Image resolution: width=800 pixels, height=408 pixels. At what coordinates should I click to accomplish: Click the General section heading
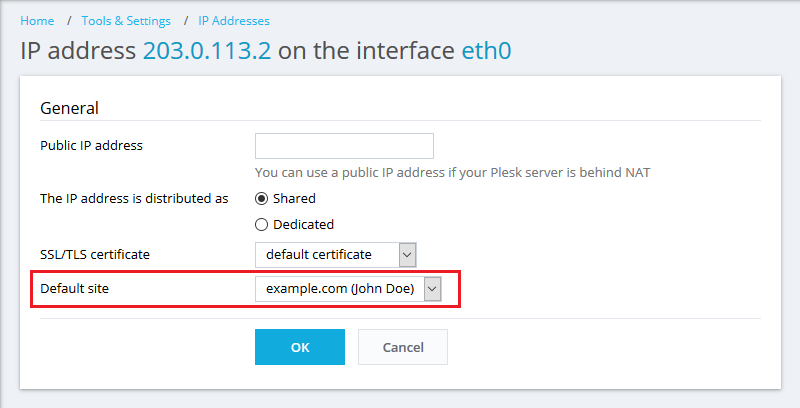pyautogui.click(x=69, y=108)
